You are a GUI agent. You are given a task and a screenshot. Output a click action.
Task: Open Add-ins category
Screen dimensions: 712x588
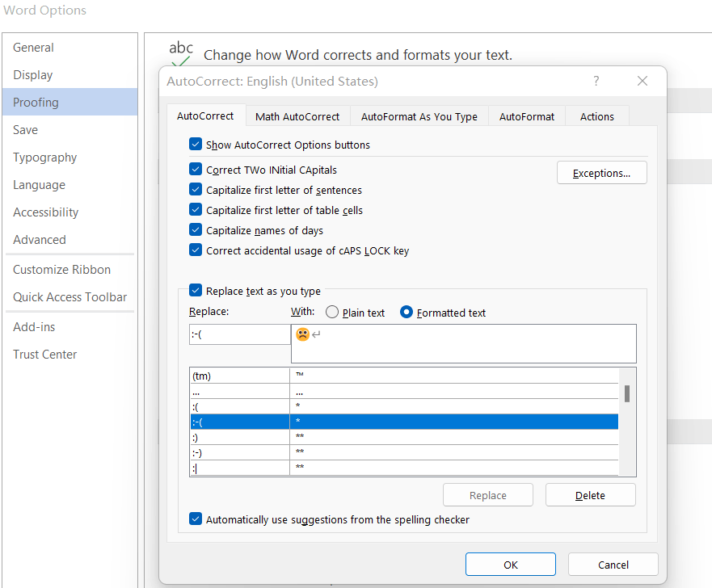pyautogui.click(x=70, y=326)
